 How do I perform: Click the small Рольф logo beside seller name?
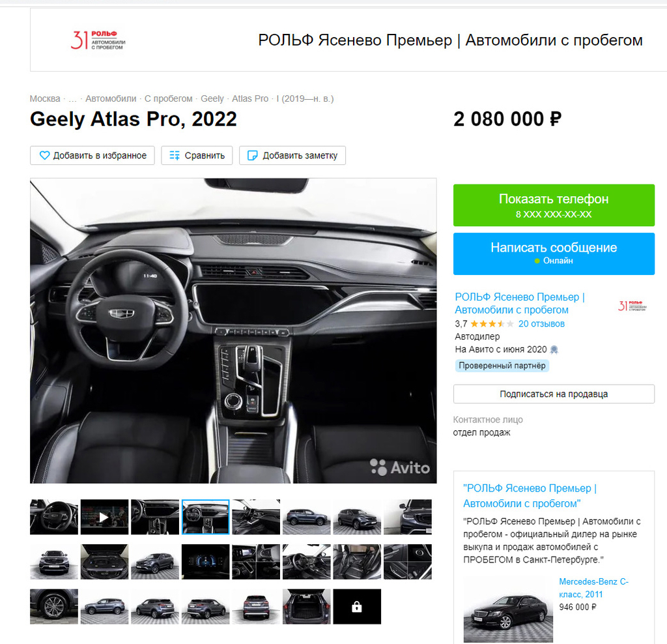632,306
